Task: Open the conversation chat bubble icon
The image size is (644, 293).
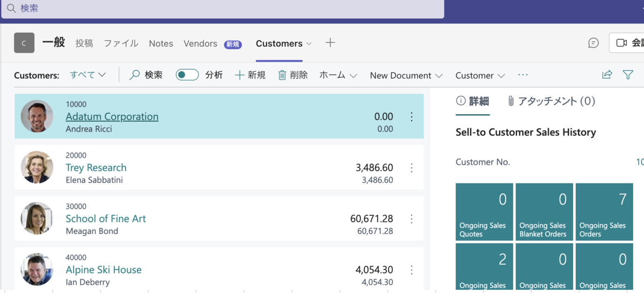Action: point(594,43)
